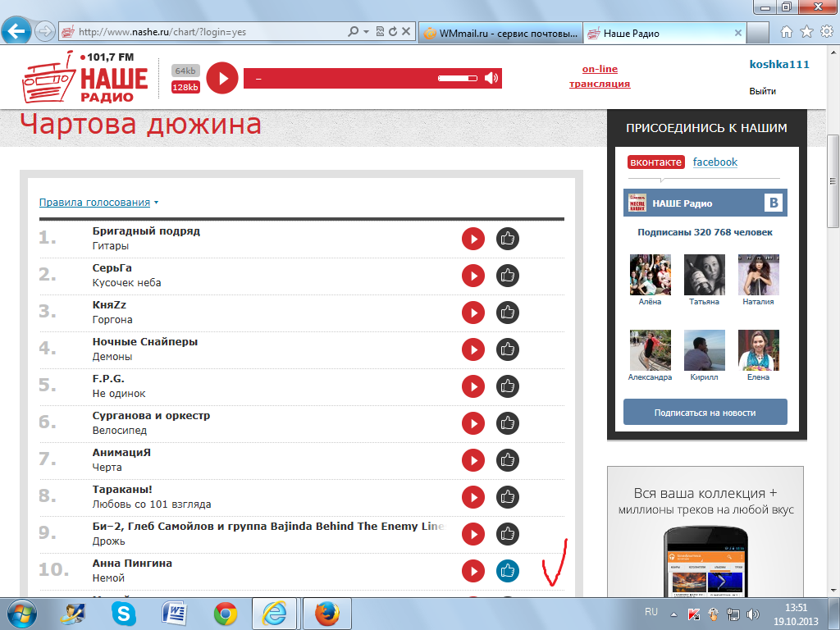Open Chrome from taskbar

click(x=225, y=614)
